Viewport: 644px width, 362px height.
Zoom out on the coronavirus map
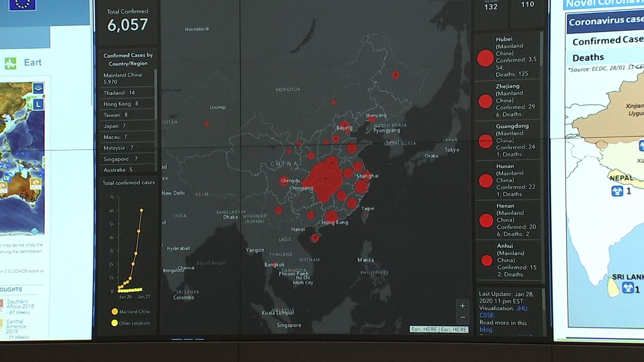coord(462,317)
